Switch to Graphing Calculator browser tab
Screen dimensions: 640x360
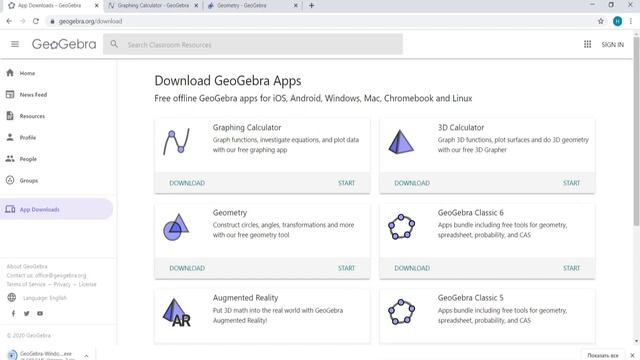point(153,6)
